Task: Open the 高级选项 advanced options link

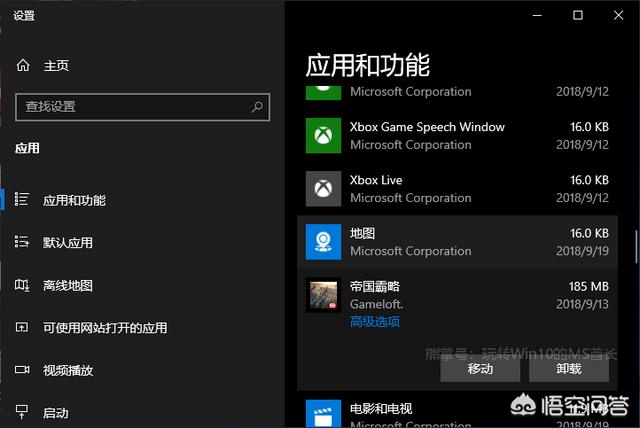Action: point(375,322)
